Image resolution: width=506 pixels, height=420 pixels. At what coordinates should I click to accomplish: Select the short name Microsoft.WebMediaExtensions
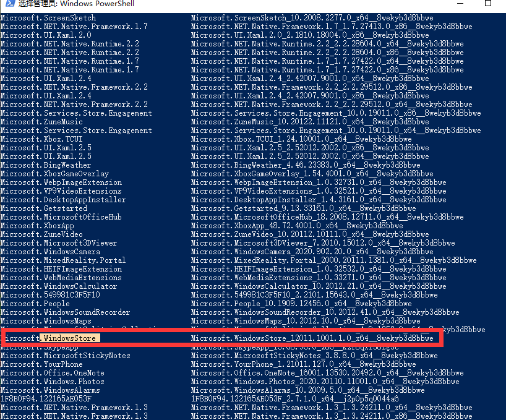(x=61, y=278)
